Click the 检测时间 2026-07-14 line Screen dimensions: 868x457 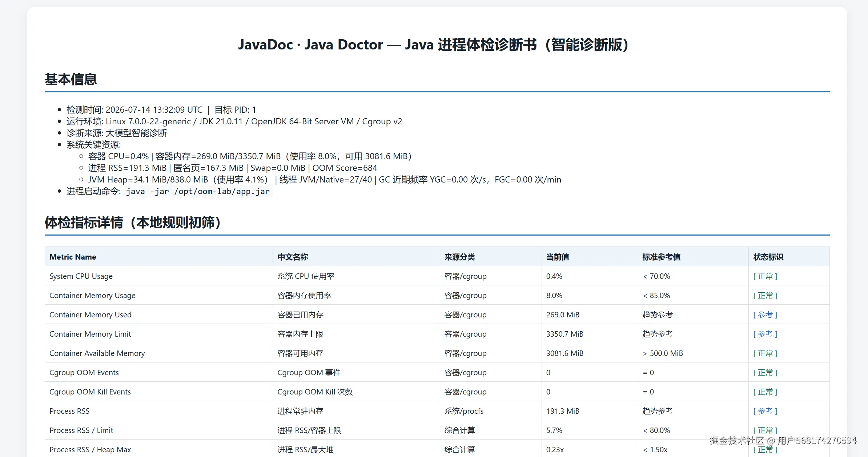161,109
